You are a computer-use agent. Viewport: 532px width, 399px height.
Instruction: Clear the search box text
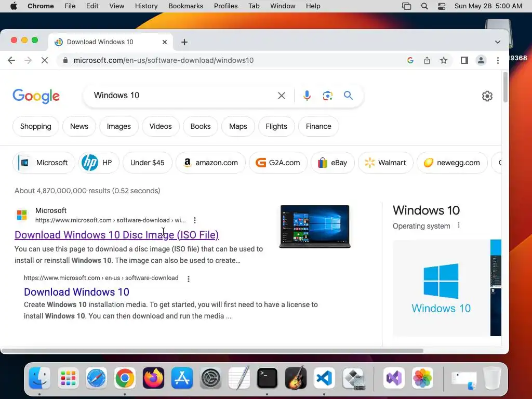point(281,96)
